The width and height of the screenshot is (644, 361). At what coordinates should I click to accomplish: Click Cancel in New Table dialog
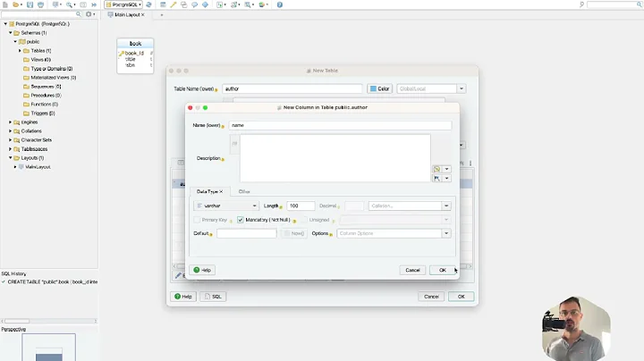click(431, 296)
